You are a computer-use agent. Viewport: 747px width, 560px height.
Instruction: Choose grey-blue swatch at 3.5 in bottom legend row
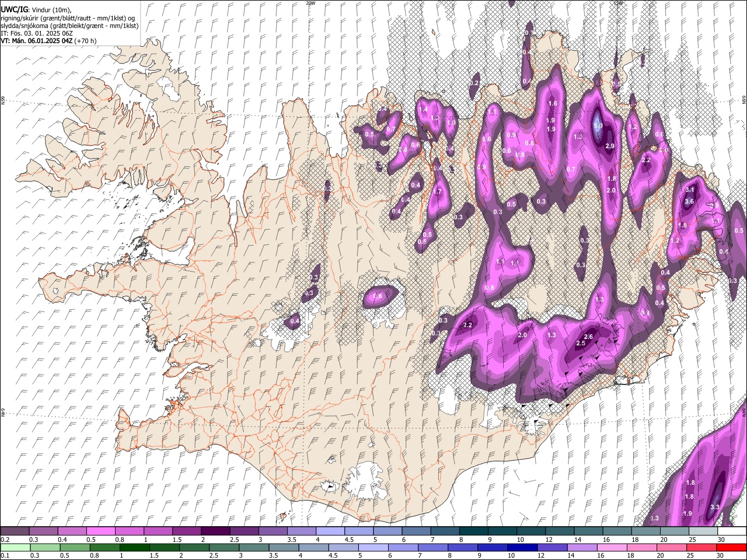tap(283, 547)
